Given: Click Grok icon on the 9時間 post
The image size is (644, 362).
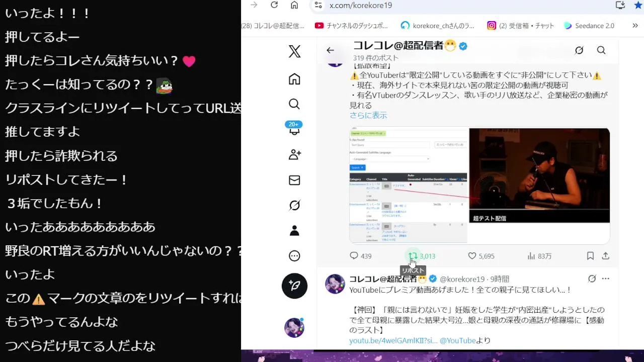Looking at the screenshot, I should tap(592, 279).
